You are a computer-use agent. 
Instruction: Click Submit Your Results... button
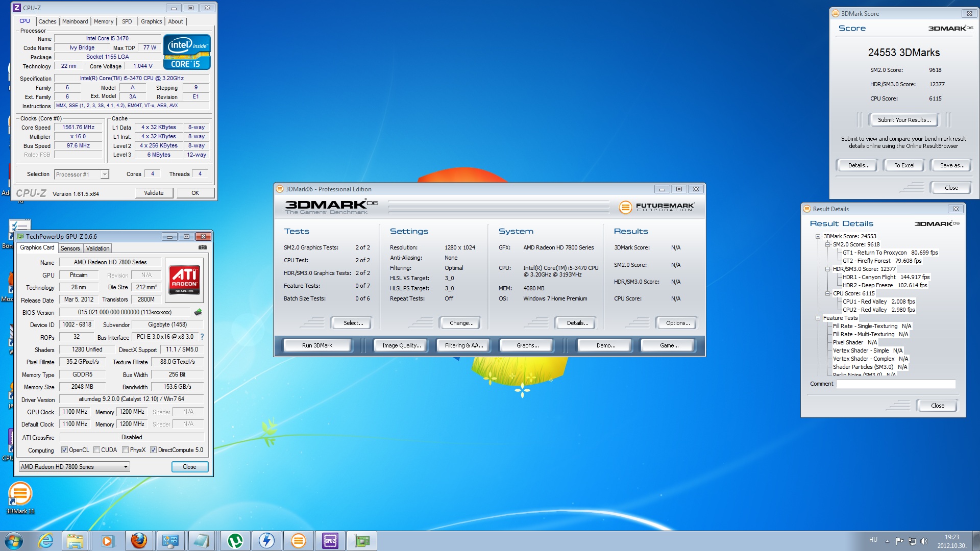pos(904,120)
